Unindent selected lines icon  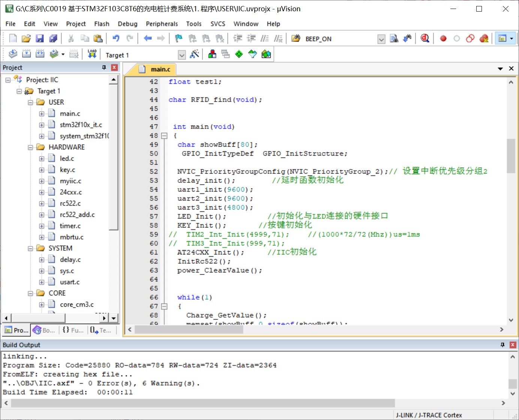coord(251,38)
